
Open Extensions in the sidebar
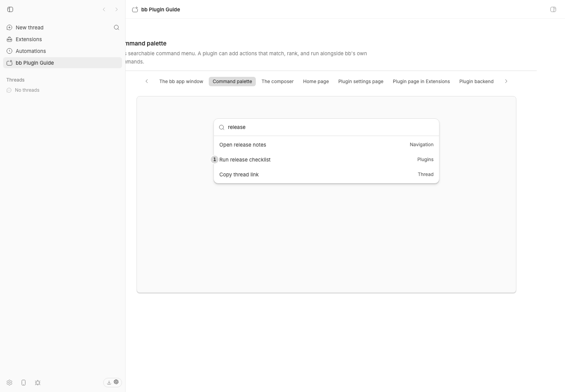point(63,39)
